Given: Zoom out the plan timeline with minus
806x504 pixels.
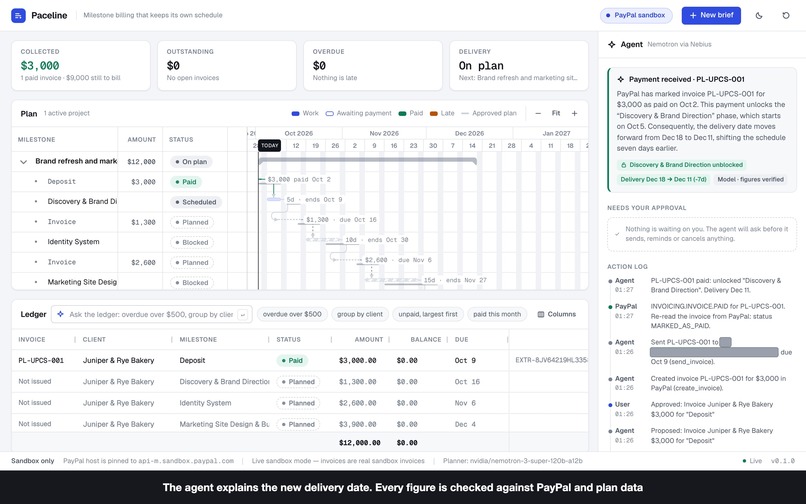Looking at the screenshot, I should click(538, 113).
